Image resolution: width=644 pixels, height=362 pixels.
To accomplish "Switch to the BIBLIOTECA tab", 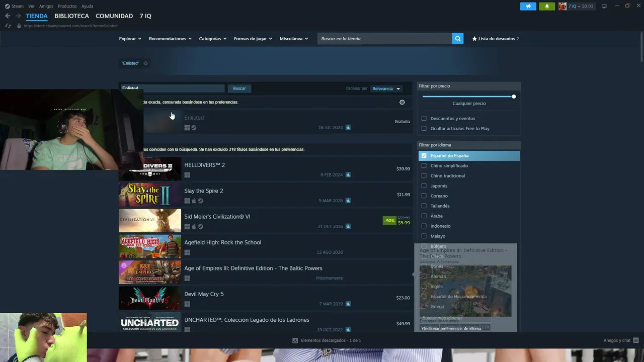I will tap(71, 16).
